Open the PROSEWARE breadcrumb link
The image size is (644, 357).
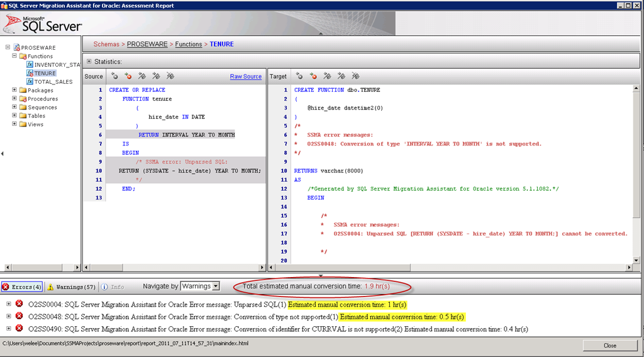(x=147, y=44)
